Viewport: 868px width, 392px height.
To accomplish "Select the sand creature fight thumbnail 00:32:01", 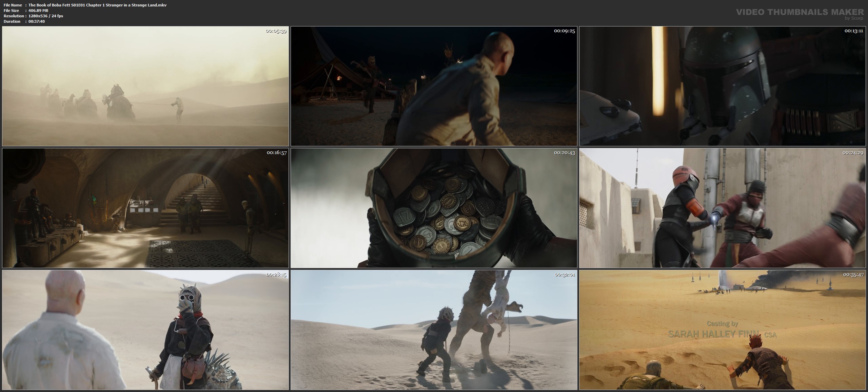I will click(x=434, y=330).
